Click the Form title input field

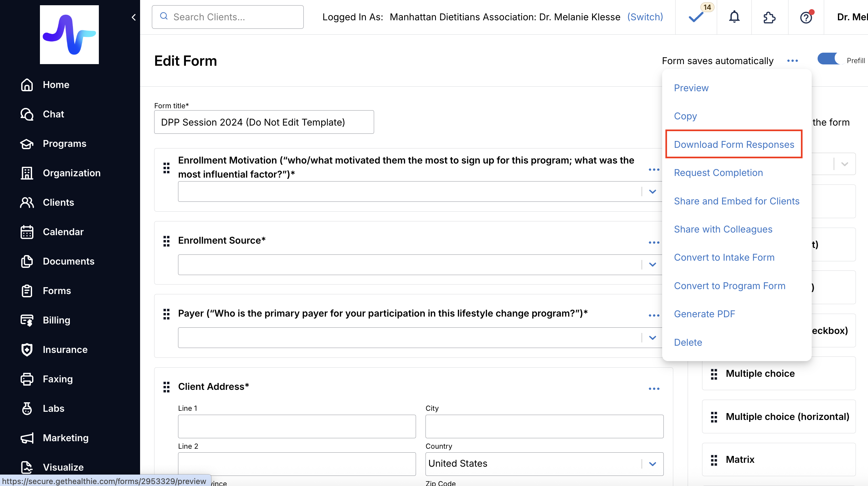pos(264,122)
